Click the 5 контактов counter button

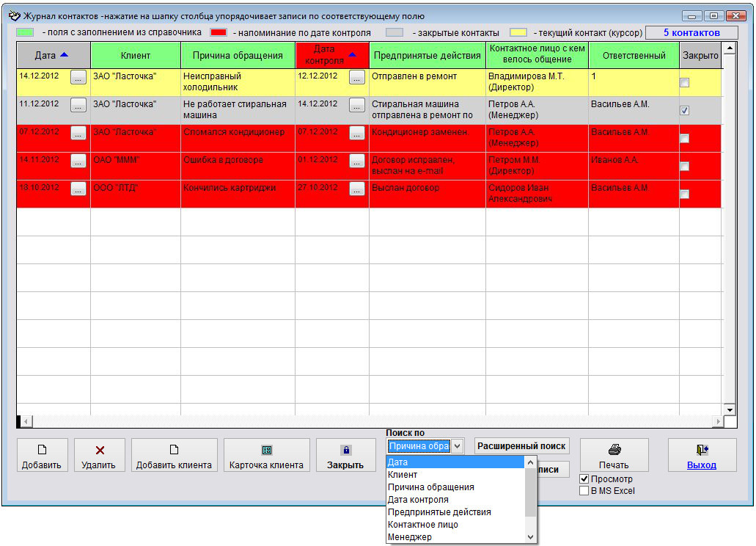[x=691, y=33]
